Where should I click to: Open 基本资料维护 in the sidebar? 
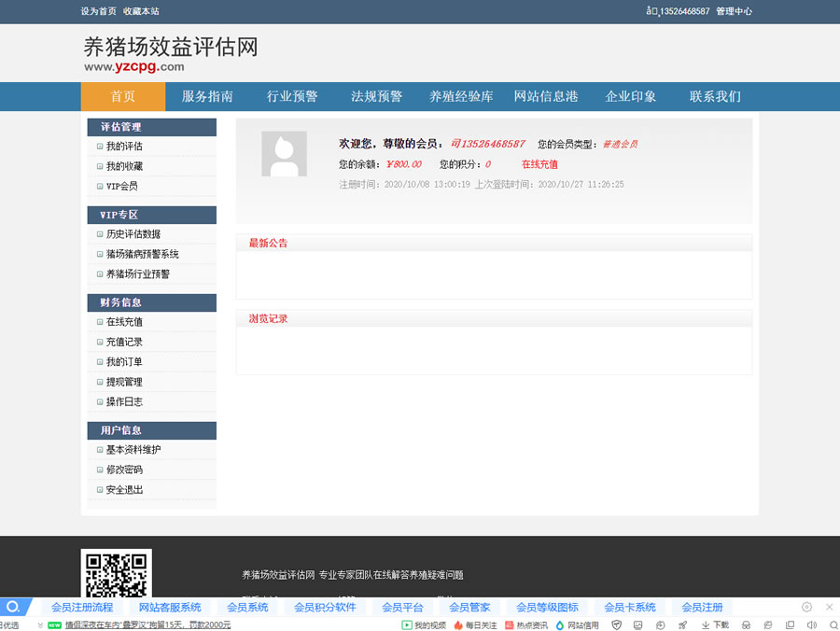coord(133,449)
